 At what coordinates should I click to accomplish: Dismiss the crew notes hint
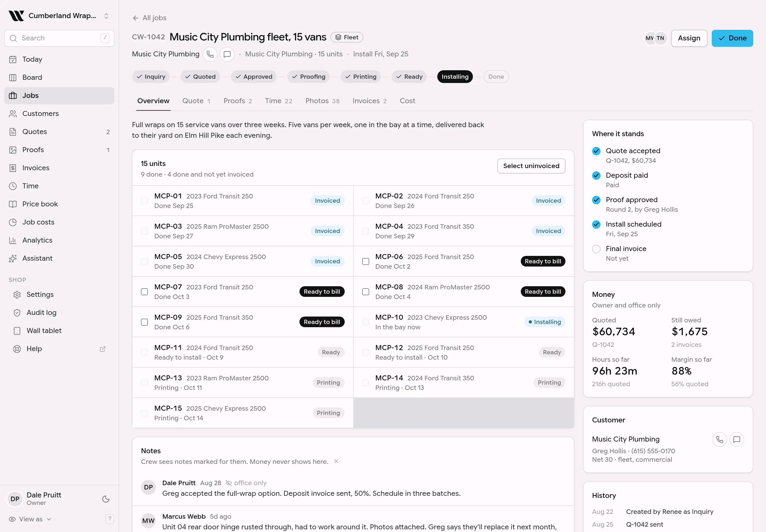[336, 461]
